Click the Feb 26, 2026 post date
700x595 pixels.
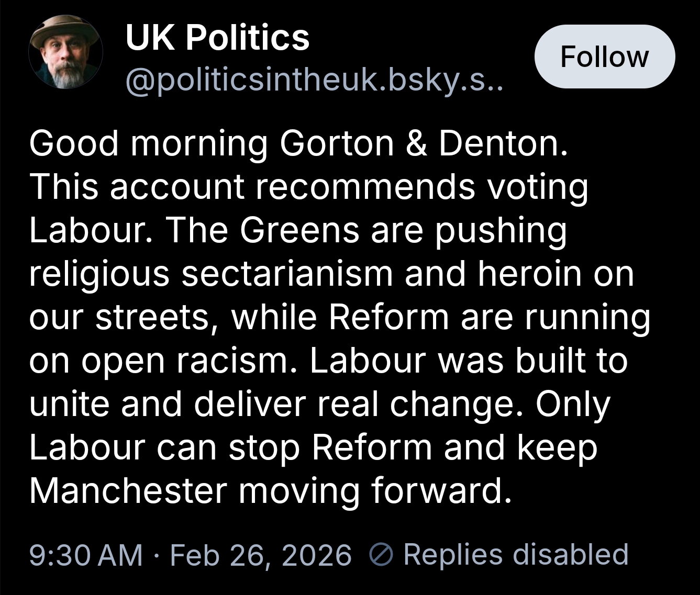[261, 555]
